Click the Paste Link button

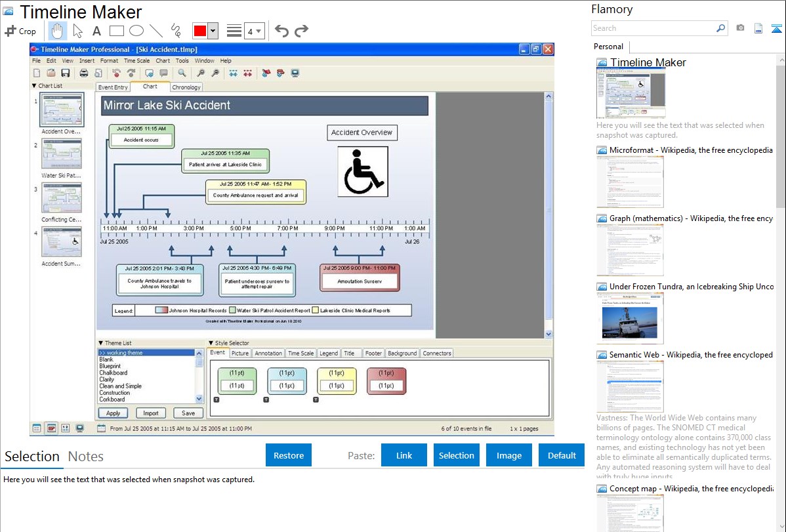[404, 455]
